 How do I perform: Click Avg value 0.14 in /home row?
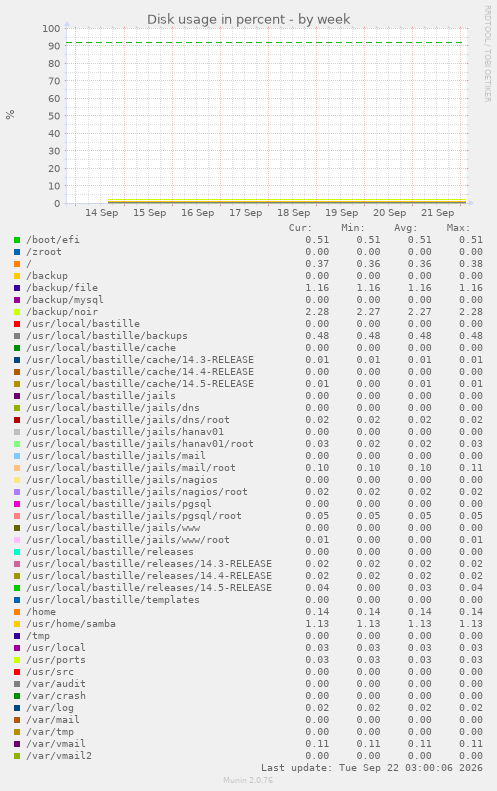[x=420, y=611]
